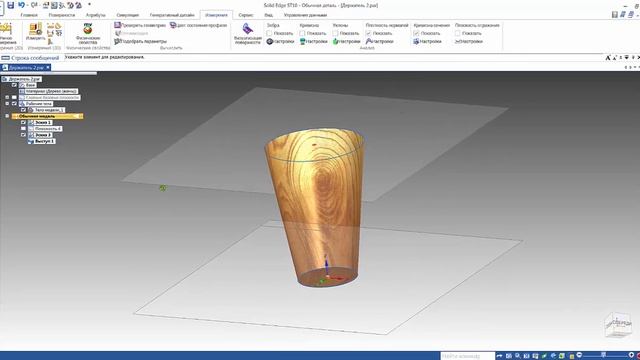Open the Атрибуты ribbon tab
The image size is (640, 360).
point(96,15)
